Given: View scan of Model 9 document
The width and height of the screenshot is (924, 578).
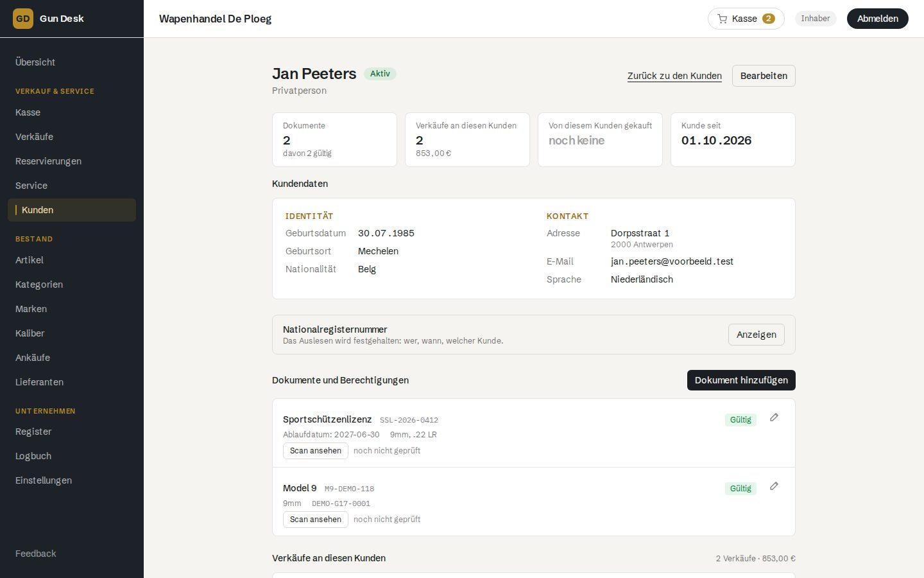Looking at the screenshot, I should (x=316, y=520).
